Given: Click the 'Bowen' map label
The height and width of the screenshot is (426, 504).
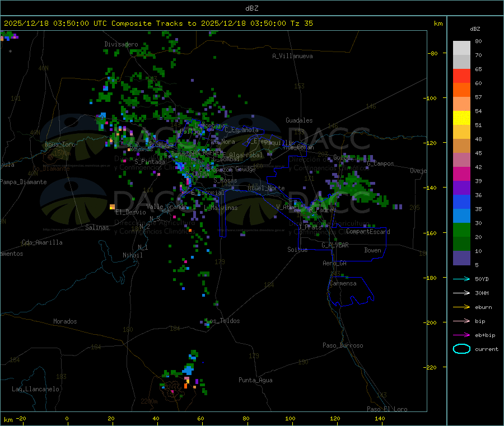Looking at the screenshot, I should [373, 250].
